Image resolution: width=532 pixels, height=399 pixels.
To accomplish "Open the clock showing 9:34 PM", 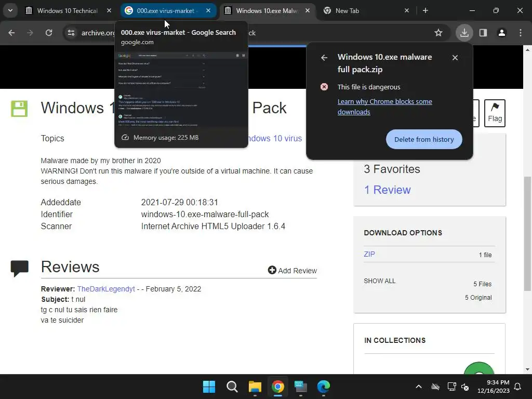I will click(494, 387).
